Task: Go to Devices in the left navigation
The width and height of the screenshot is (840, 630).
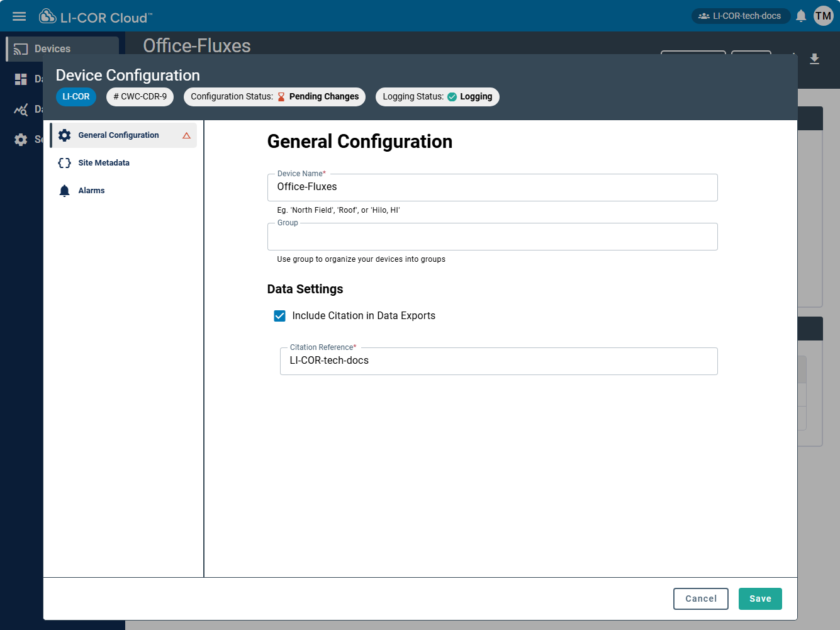Action: [62, 48]
